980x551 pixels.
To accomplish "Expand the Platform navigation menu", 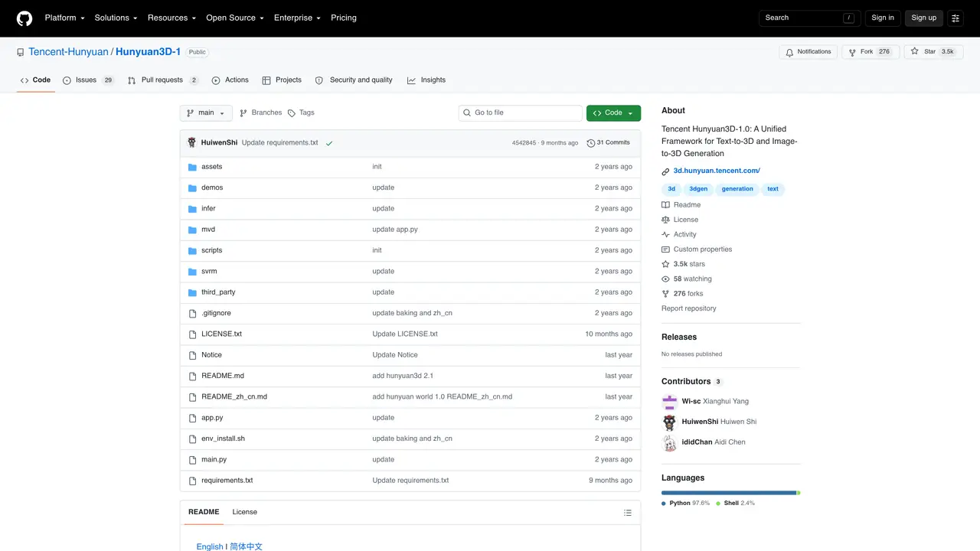I will click(64, 18).
